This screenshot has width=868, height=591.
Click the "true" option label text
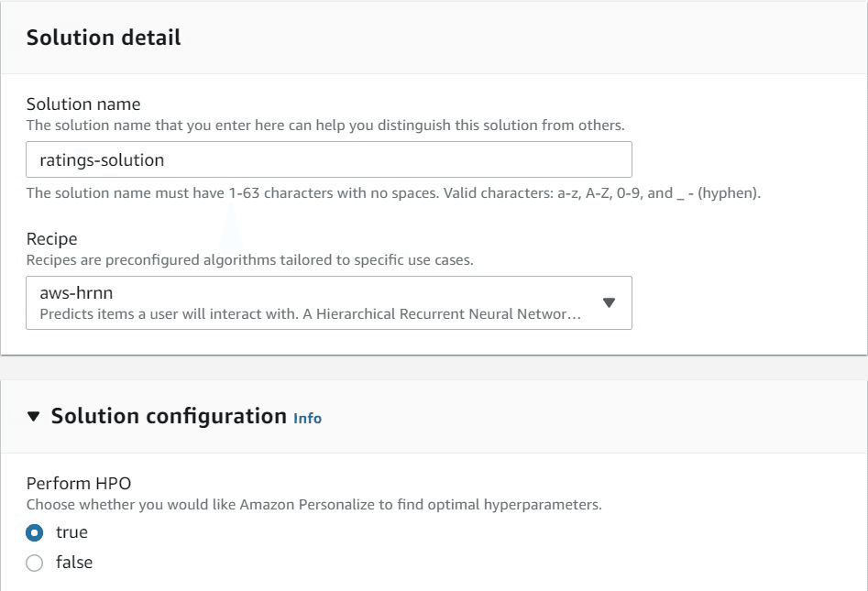71,532
